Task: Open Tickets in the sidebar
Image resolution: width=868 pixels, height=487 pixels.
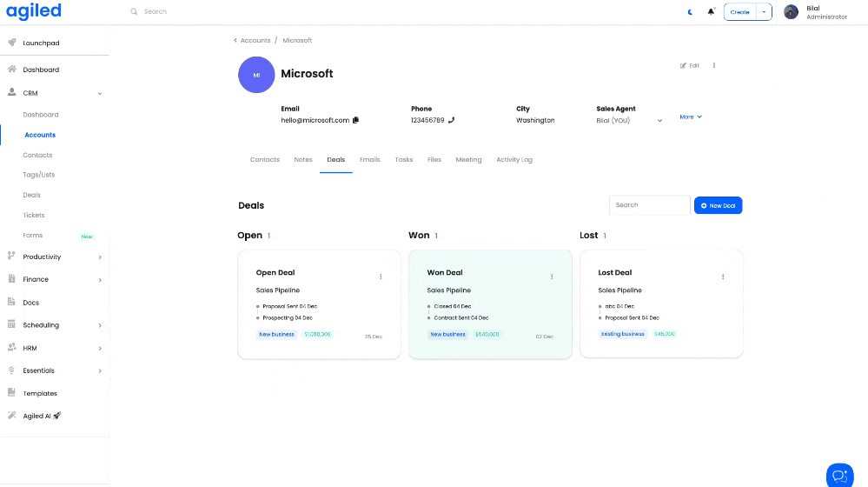Action: click(34, 215)
